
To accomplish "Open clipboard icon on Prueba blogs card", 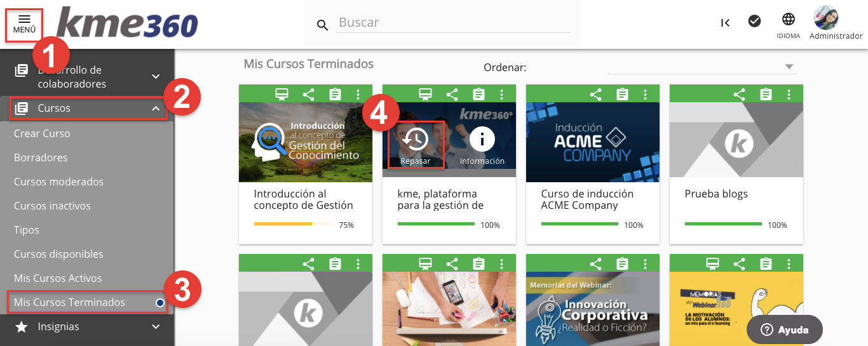I will point(766,95).
